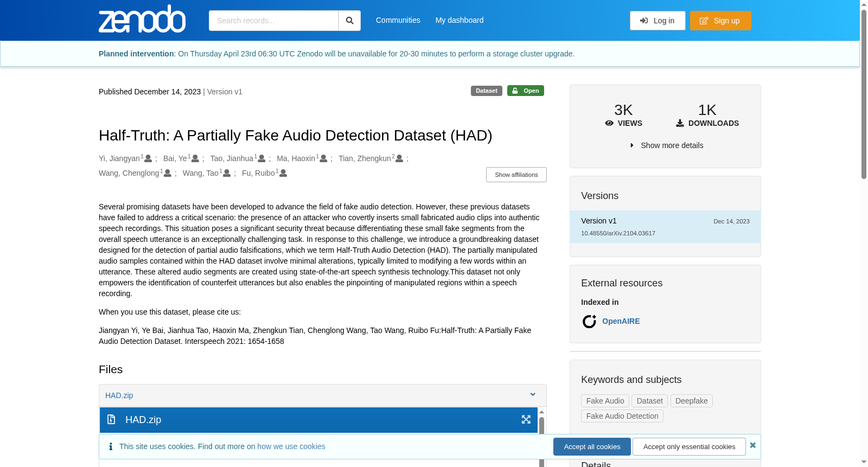Viewport: 868px width, 467px height.
Task: Open Wang, Tao's profile icon
Action: click(x=227, y=173)
